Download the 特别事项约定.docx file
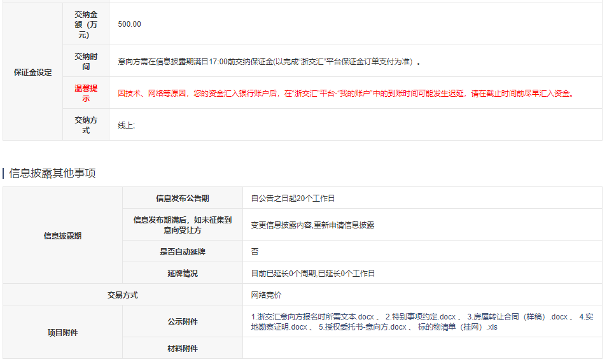This screenshot has width=614, height=364. click(421, 317)
